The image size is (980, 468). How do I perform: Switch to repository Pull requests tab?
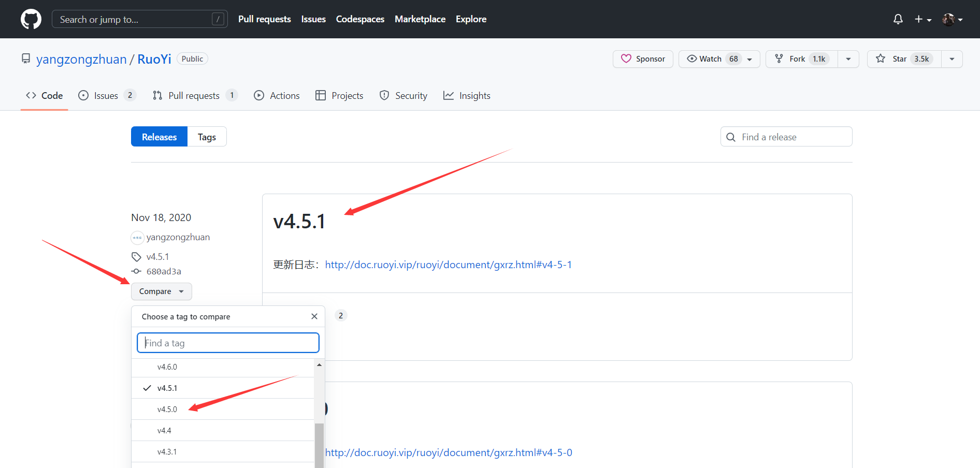click(195, 96)
